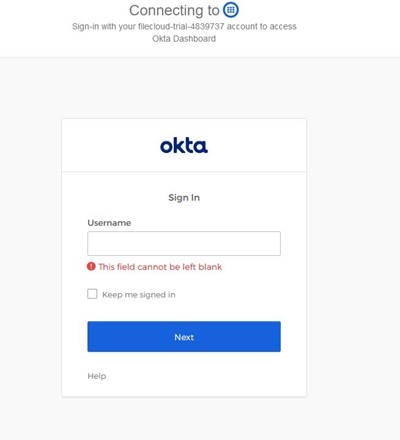Click the red error exclamation icon

pos(91,266)
